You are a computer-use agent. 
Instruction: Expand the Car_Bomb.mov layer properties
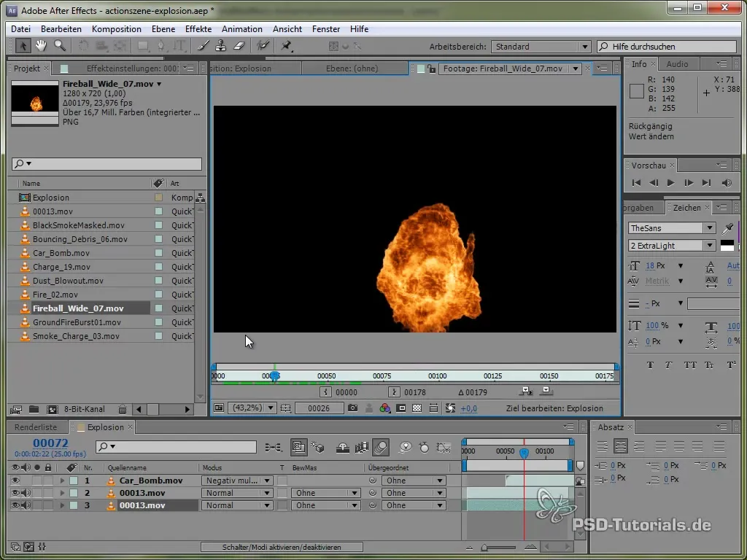click(x=62, y=481)
